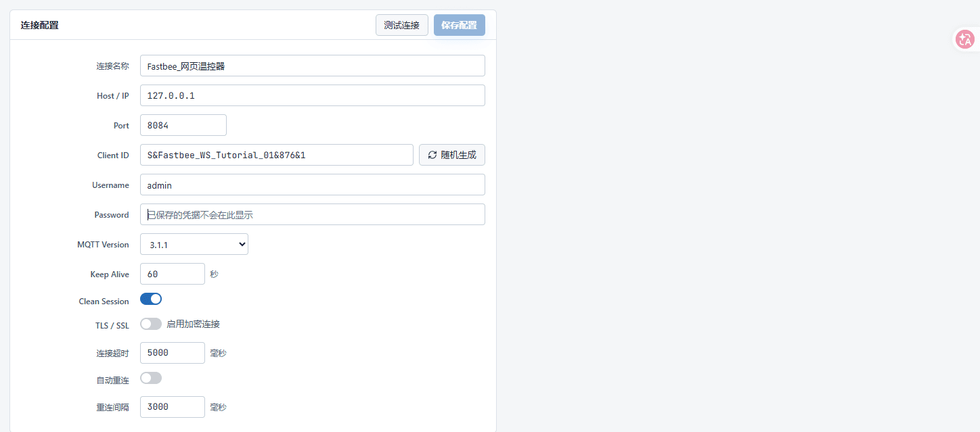Click the Client ID input field
The height and width of the screenshot is (432, 980).
coord(277,155)
